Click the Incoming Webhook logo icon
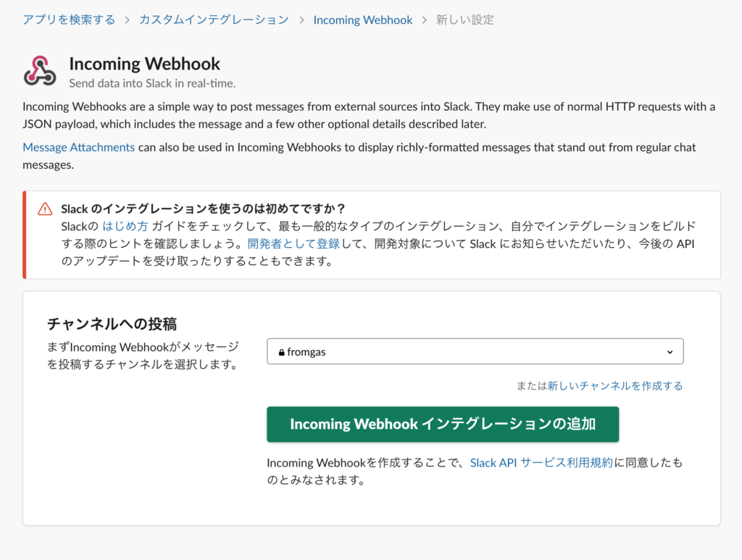Image resolution: width=742 pixels, height=560 pixels. pyautogui.click(x=40, y=71)
